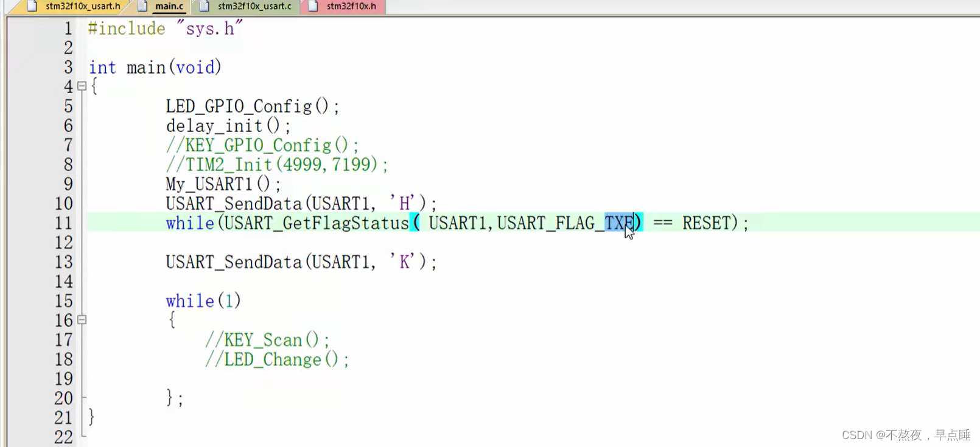Place cursor on delay_init(); call
The image size is (980, 447).
[228, 125]
